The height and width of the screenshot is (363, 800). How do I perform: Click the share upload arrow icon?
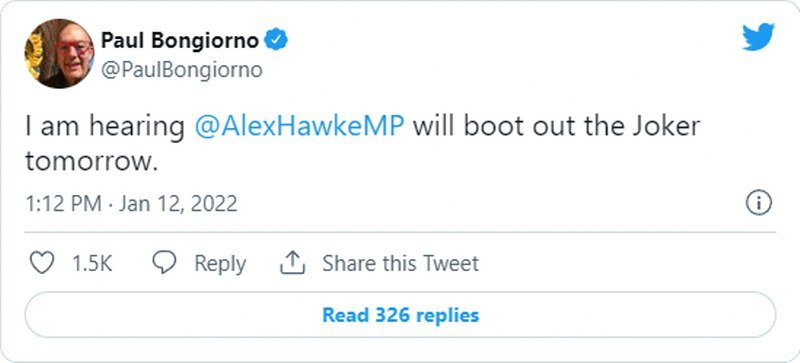tap(292, 263)
